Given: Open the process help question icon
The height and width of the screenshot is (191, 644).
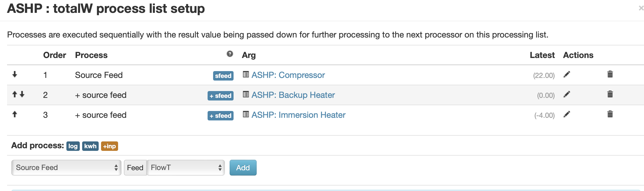Looking at the screenshot, I should (x=230, y=54).
